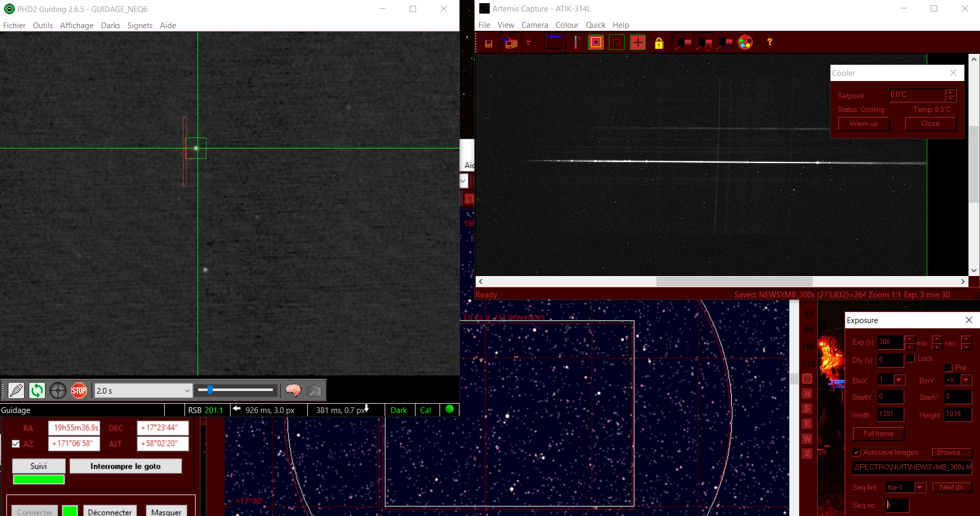Open the Darks menu in PHD2
The height and width of the screenshot is (516, 980).
click(x=110, y=26)
